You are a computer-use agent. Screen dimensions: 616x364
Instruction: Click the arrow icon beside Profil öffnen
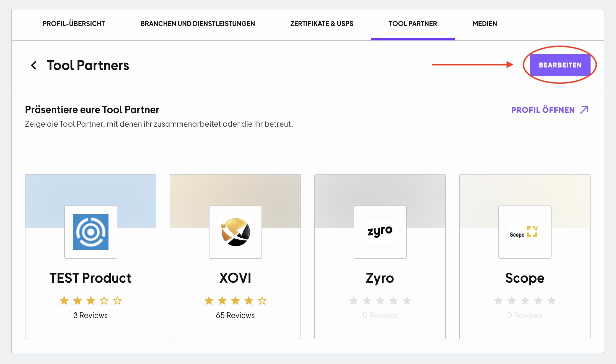click(x=584, y=110)
